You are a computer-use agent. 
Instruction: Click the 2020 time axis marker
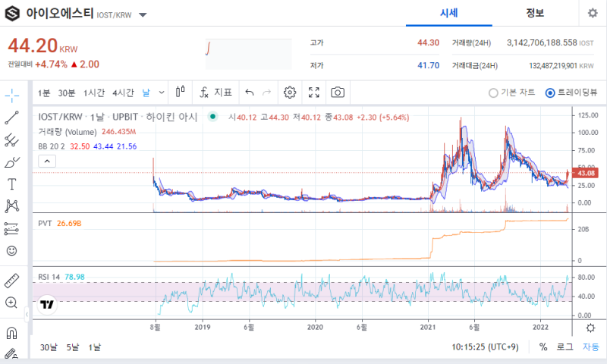(x=315, y=328)
